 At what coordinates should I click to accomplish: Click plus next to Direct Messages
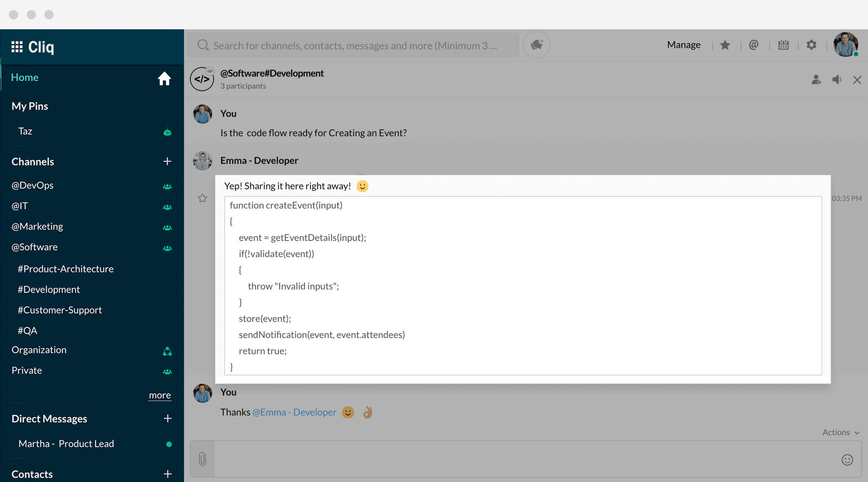(x=168, y=419)
